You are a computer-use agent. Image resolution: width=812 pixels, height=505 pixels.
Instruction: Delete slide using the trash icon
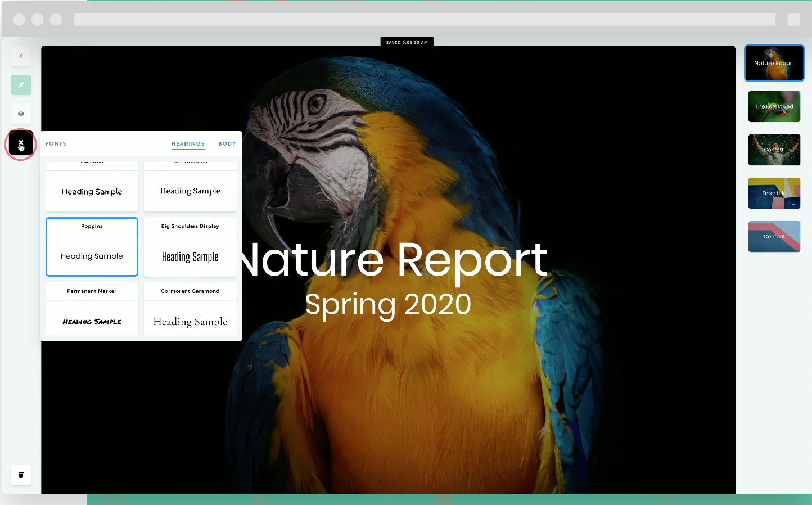click(21, 475)
